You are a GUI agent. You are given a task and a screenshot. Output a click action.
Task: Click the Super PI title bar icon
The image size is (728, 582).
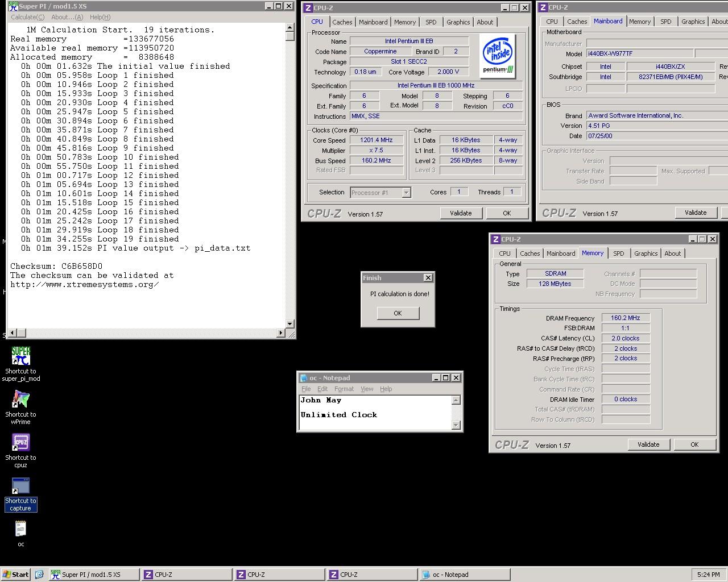point(13,6)
